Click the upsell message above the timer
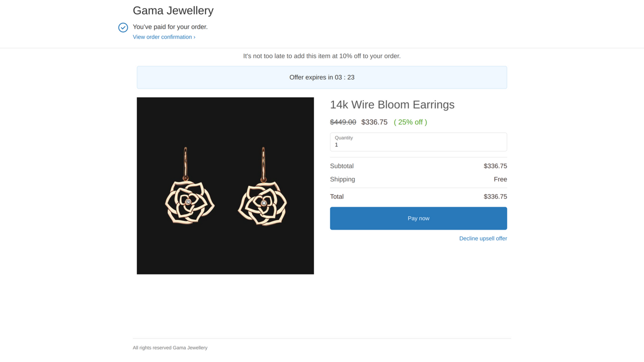This screenshot has height=362, width=644. 321,56
